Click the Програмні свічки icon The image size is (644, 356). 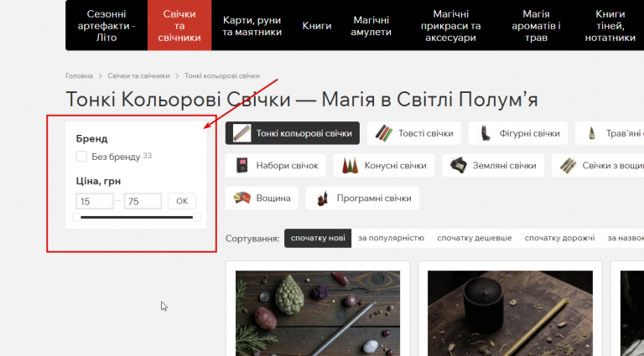322,198
